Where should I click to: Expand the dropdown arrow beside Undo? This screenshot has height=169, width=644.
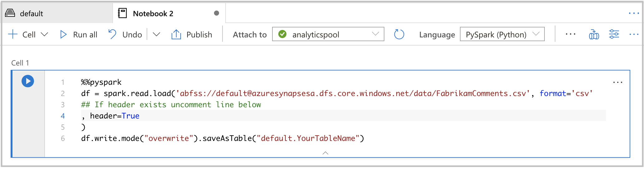coord(156,34)
